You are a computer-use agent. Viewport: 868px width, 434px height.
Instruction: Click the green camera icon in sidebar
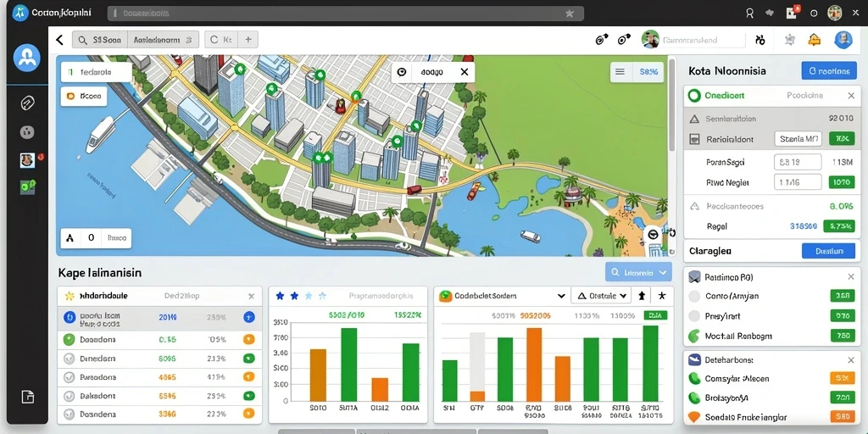(28, 186)
